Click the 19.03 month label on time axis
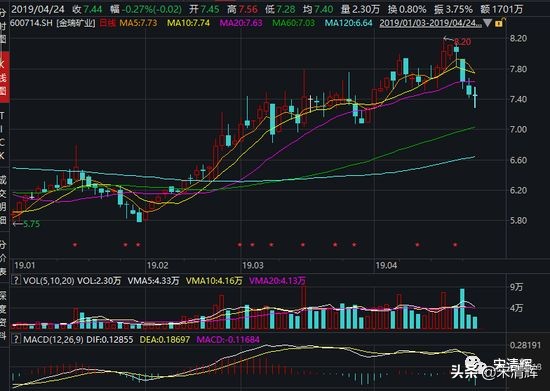 point(253,265)
